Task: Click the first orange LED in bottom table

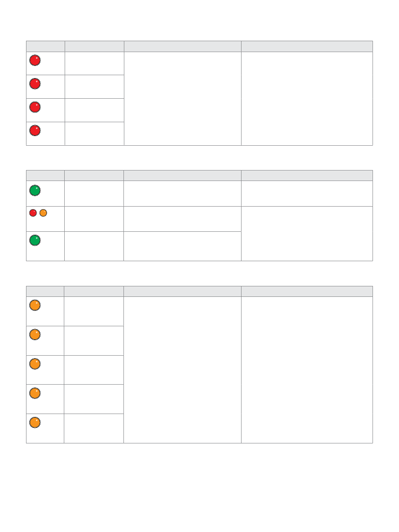Action: pos(35,305)
